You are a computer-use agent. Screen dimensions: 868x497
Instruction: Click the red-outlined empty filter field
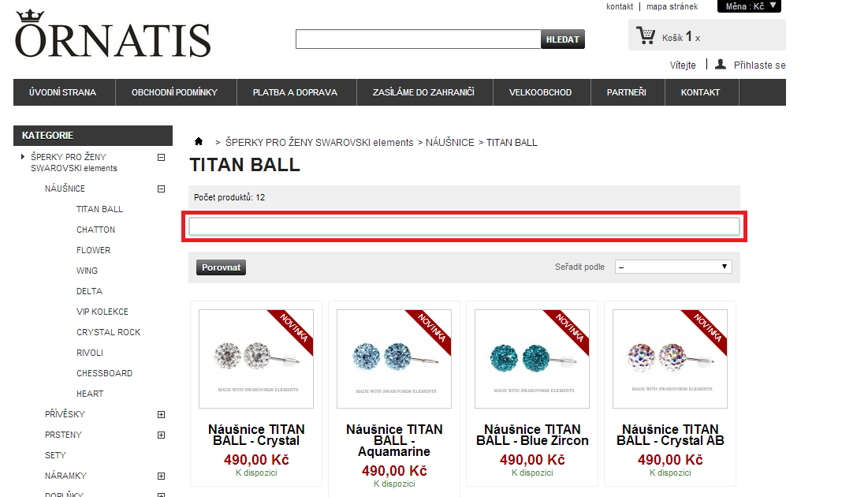[464, 226]
